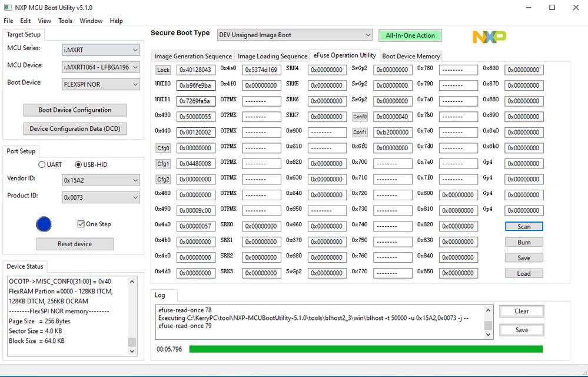Open the Edit menu
This screenshot has height=377, width=588.
[25, 21]
